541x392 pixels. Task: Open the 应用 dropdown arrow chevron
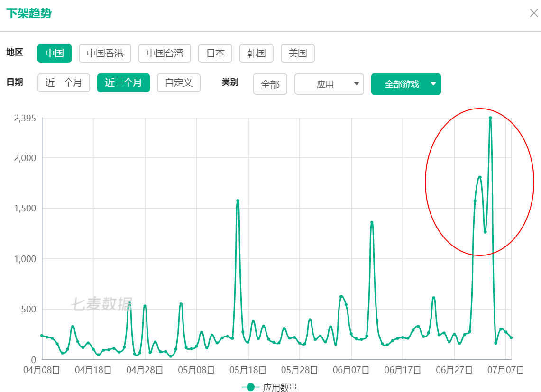(x=357, y=84)
